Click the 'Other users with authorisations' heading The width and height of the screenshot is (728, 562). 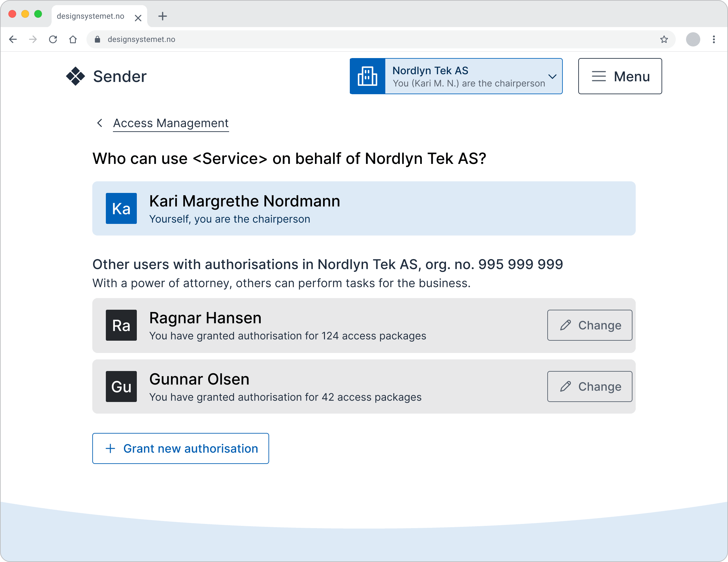click(x=328, y=264)
